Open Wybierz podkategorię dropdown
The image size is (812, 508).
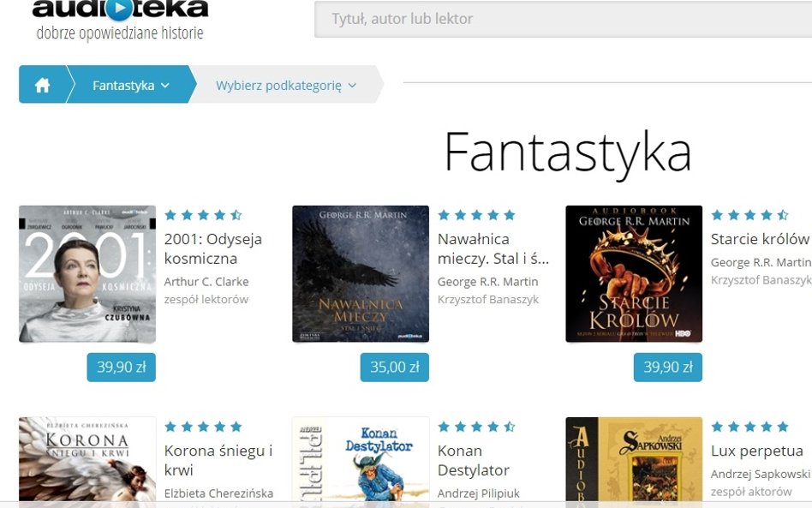tap(286, 85)
